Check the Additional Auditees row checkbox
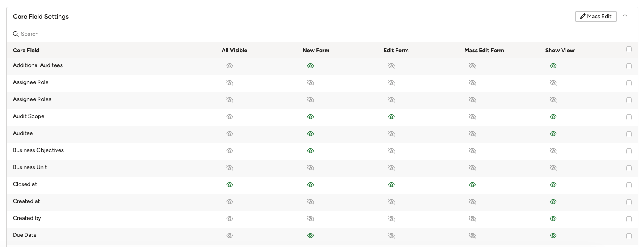 coord(629,66)
